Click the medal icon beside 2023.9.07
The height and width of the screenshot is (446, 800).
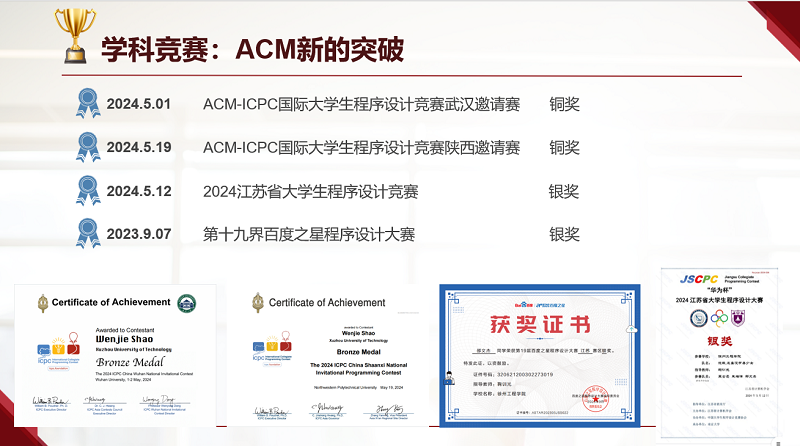(x=89, y=234)
